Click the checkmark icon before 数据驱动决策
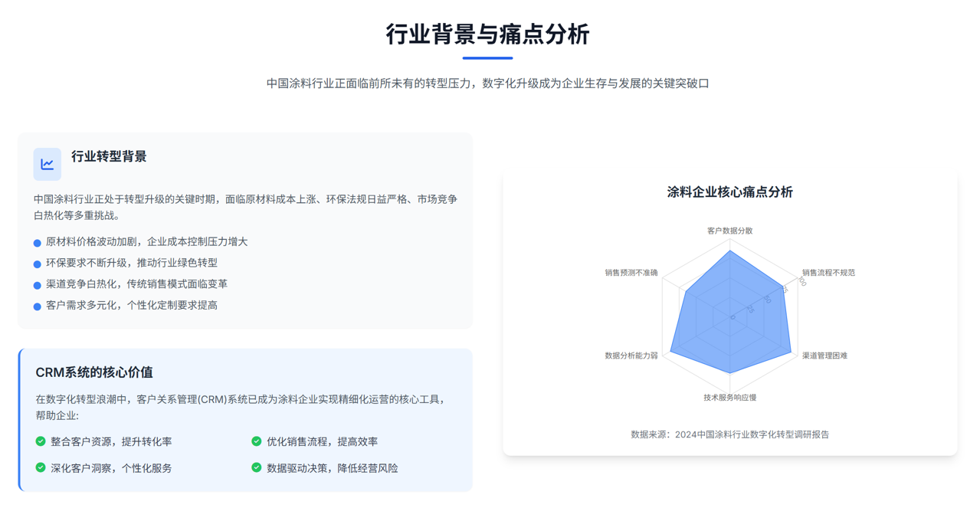Image resolution: width=980 pixels, height=531 pixels. (x=256, y=467)
